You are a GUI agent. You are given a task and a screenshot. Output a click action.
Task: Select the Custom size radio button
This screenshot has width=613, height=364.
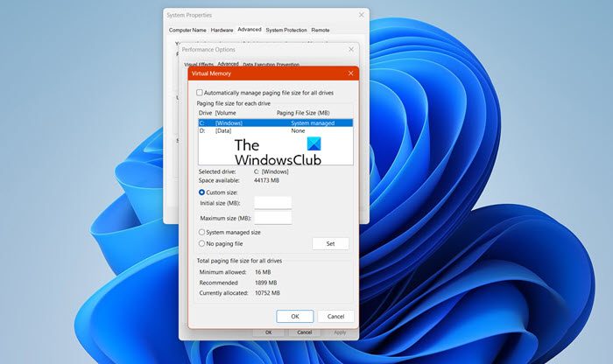pyautogui.click(x=201, y=192)
